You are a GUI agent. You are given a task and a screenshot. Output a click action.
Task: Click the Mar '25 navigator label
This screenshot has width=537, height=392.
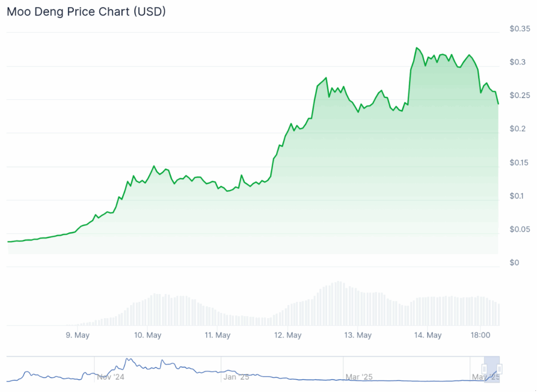pos(359,377)
